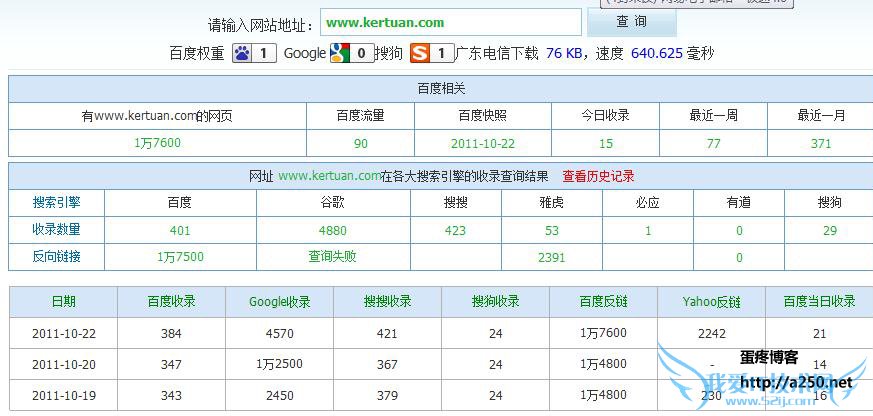This screenshot has width=873, height=416.
Task: Click the Yahoo反链 column header
Action: pos(712,302)
